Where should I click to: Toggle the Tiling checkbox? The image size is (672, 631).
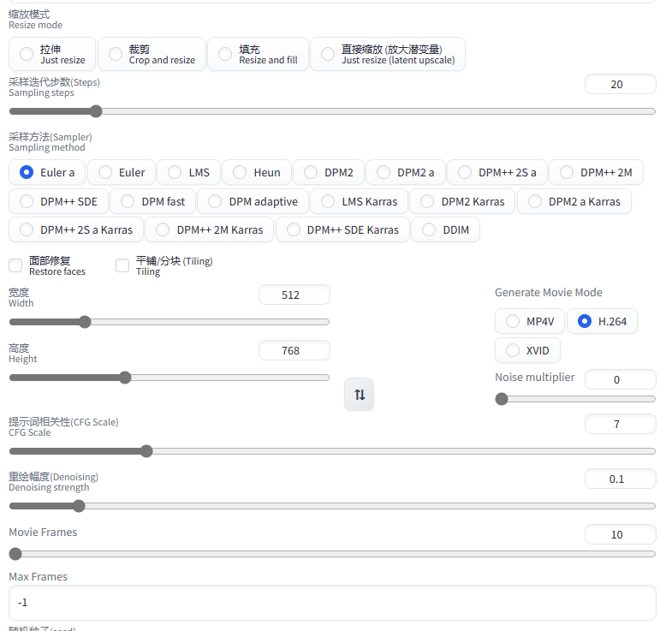tap(122, 265)
